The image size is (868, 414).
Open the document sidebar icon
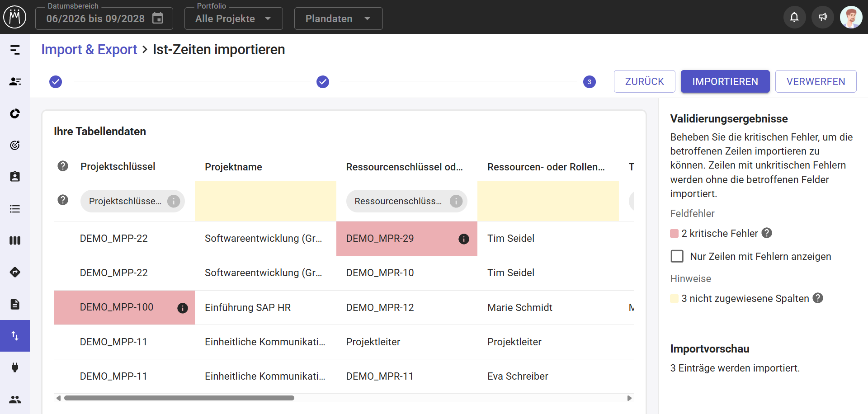tap(15, 304)
